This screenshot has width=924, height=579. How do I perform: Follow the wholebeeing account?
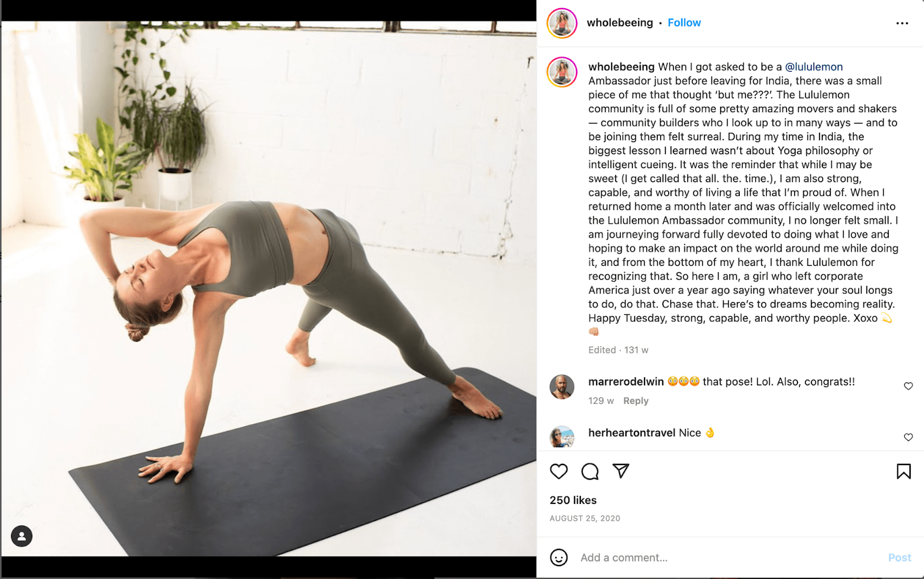(684, 23)
